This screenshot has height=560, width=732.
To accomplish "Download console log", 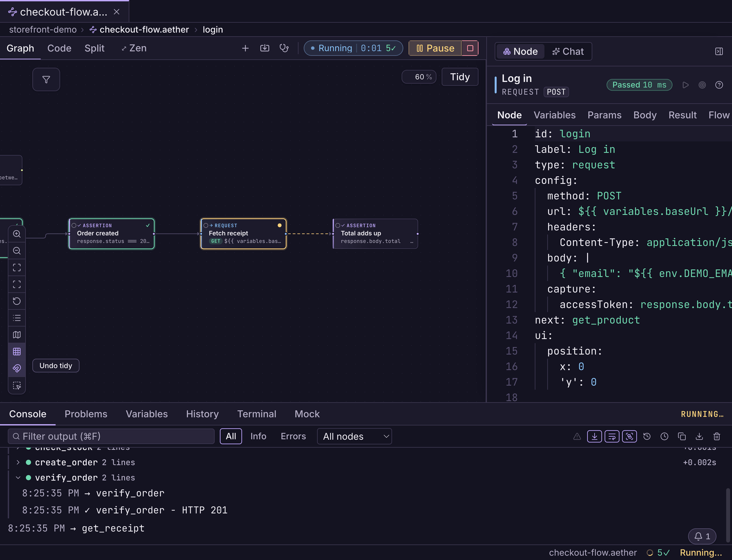I will [x=699, y=437].
